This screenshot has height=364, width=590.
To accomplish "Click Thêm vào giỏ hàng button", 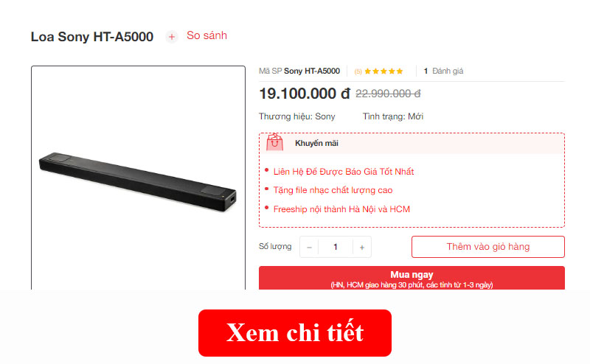I will [488, 247].
